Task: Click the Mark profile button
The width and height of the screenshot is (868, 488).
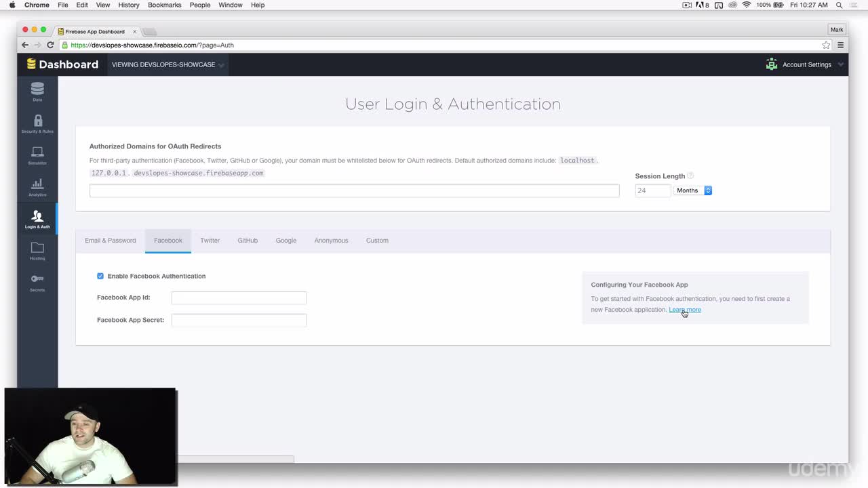Action: pos(837,30)
